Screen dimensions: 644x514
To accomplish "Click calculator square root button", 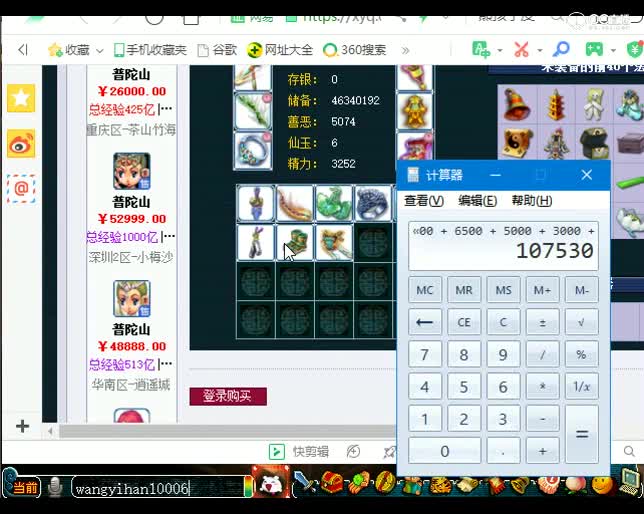I will click(x=582, y=322).
